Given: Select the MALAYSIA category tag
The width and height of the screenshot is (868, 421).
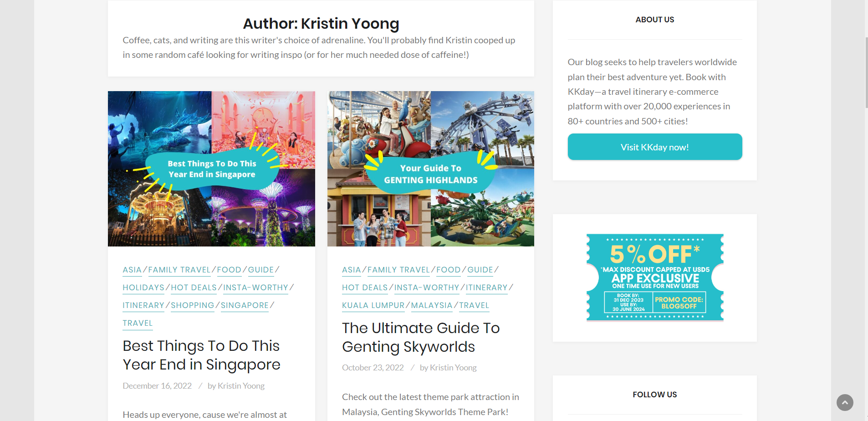Looking at the screenshot, I should [x=431, y=305].
